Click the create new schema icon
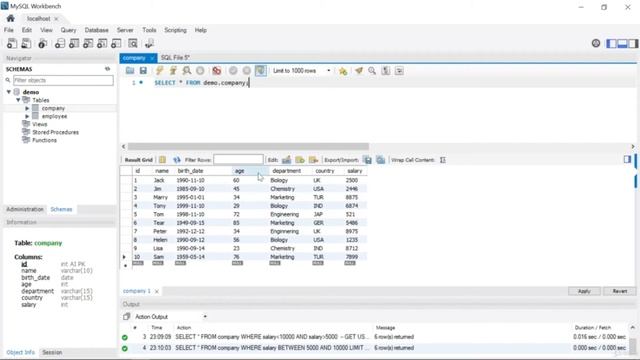This screenshot has width=640, height=360. tap(60, 43)
